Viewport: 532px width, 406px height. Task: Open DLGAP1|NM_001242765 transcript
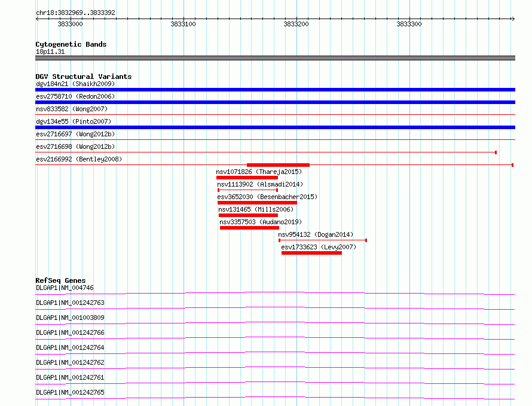[x=70, y=392]
